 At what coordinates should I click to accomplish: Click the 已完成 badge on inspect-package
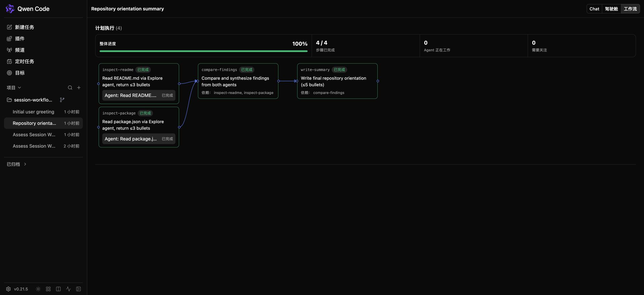point(145,113)
